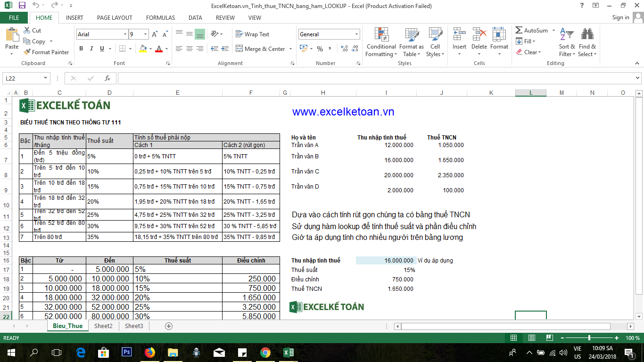
Task: Apply yellow fill color bucket
Action: [x=143, y=49]
